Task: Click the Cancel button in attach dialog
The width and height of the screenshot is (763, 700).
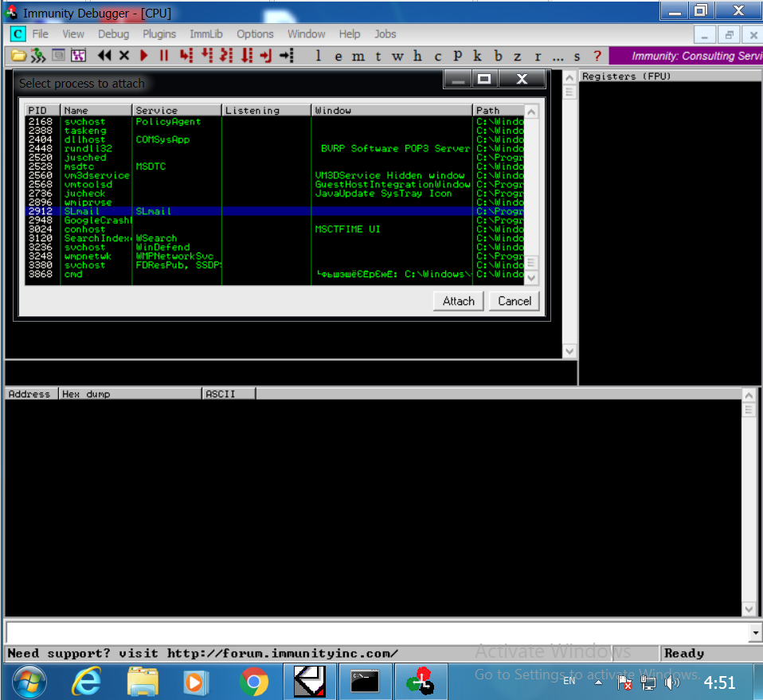Action: pyautogui.click(x=515, y=301)
